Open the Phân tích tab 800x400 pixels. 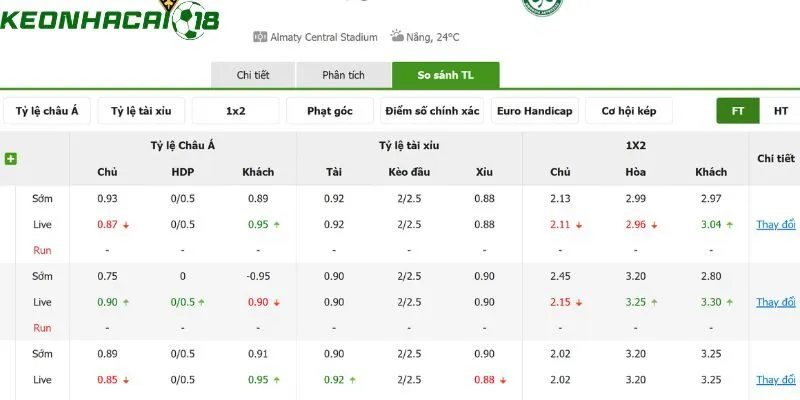343,75
